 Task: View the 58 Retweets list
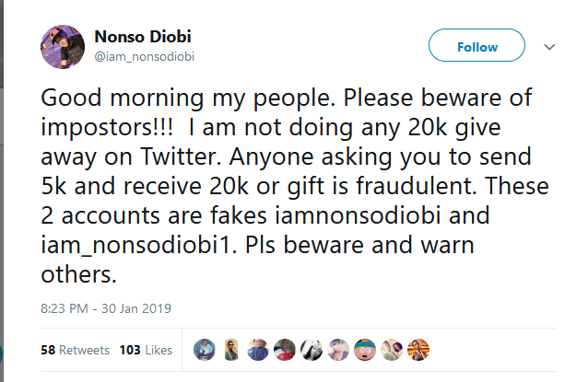coord(76,351)
